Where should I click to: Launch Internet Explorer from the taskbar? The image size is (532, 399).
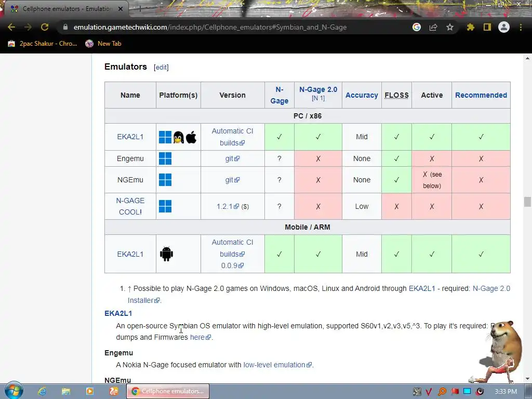42,391
